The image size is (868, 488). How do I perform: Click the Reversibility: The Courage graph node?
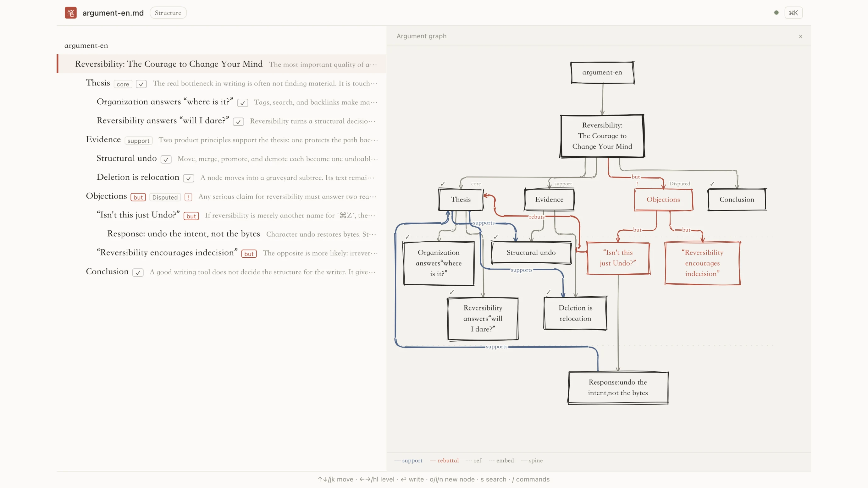tap(602, 136)
